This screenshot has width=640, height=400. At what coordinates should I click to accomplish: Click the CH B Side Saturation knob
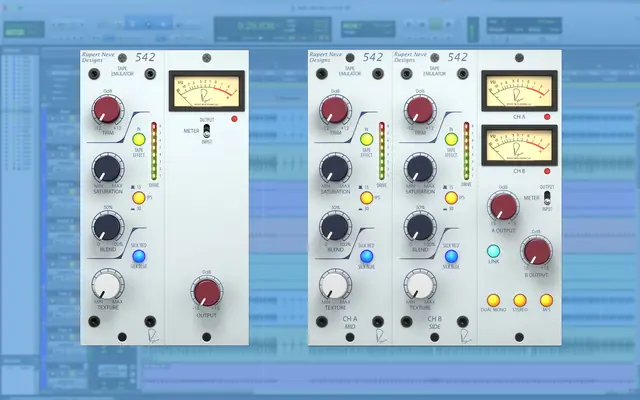[420, 168]
